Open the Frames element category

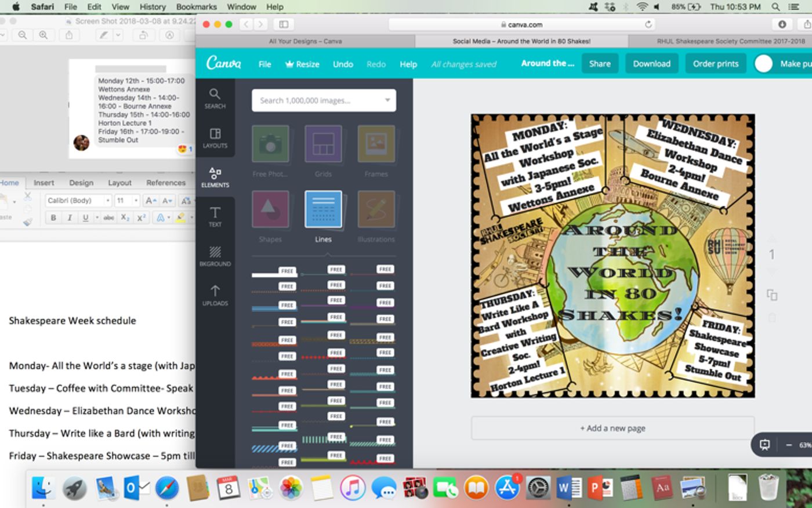tap(376, 144)
